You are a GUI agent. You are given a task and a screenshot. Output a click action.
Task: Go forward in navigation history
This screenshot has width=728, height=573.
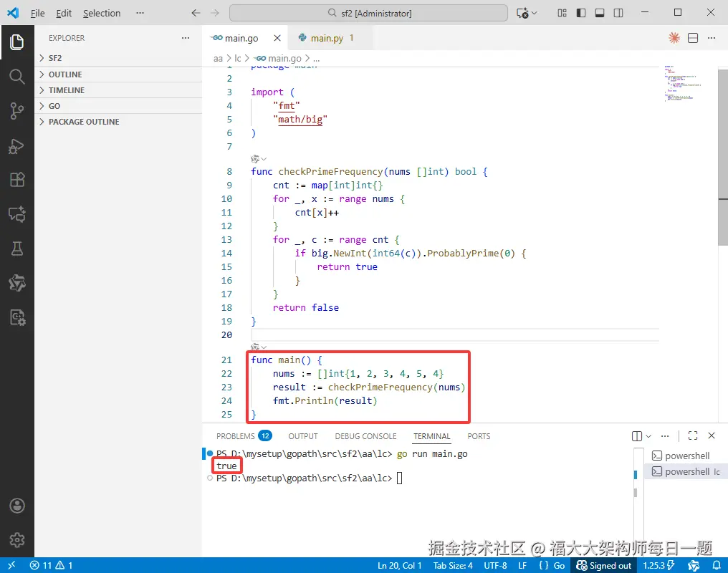[x=214, y=13]
